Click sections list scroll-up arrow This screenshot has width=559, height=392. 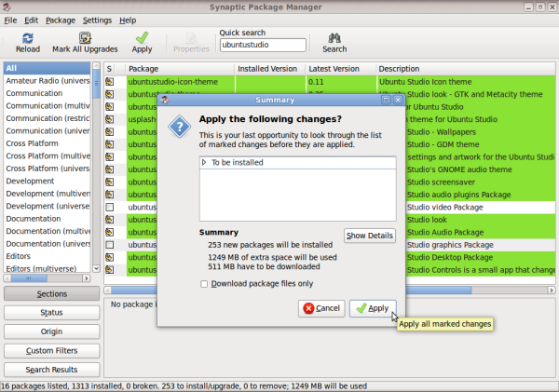pos(96,65)
